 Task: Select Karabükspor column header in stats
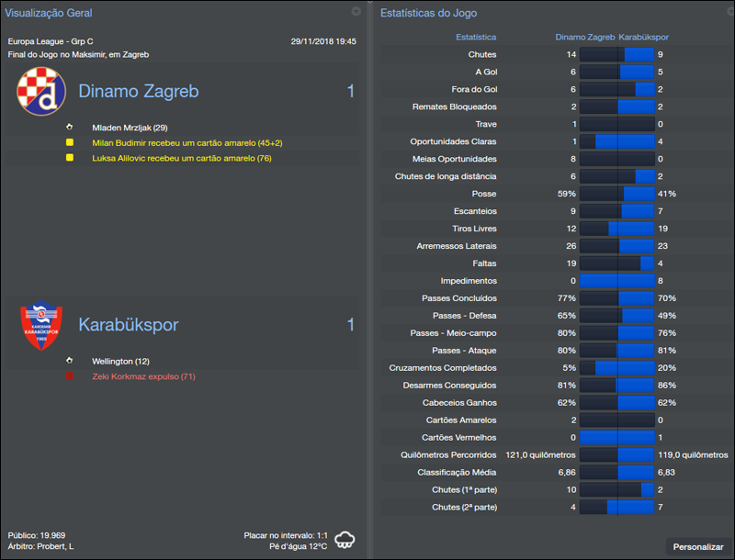[643, 38]
